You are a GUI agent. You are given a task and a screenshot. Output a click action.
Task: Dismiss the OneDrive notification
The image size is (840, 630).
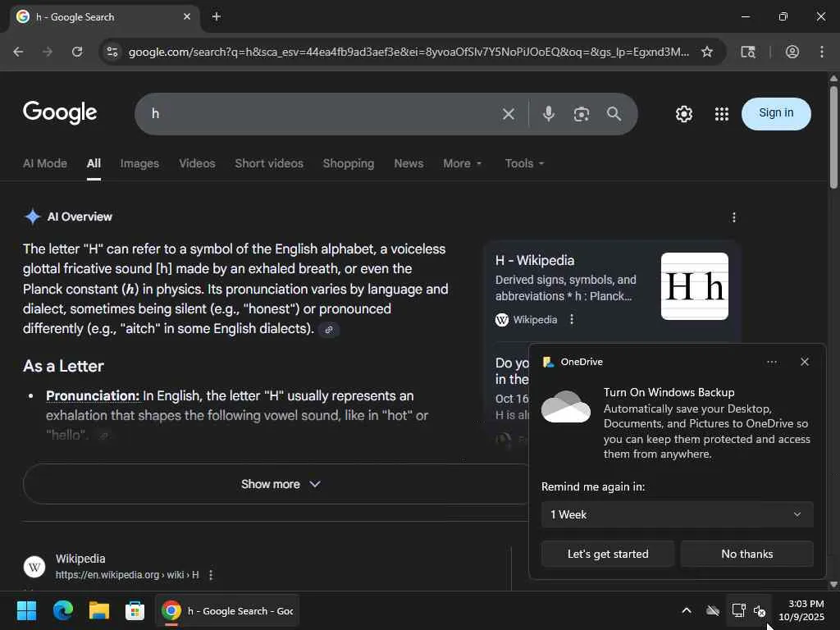tap(805, 362)
